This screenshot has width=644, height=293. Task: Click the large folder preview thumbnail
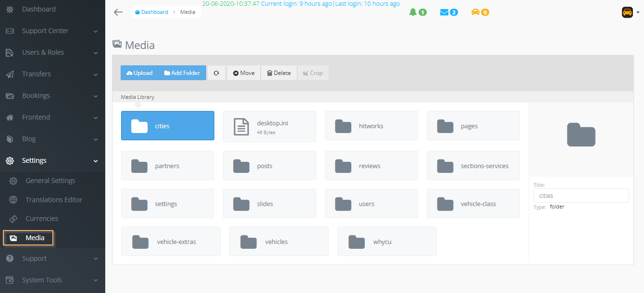[581, 135]
